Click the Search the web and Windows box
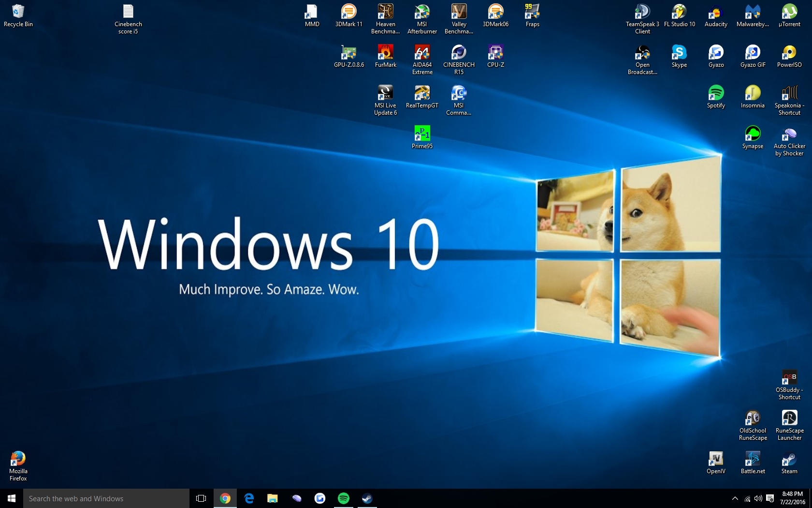The image size is (812, 508). (x=106, y=498)
